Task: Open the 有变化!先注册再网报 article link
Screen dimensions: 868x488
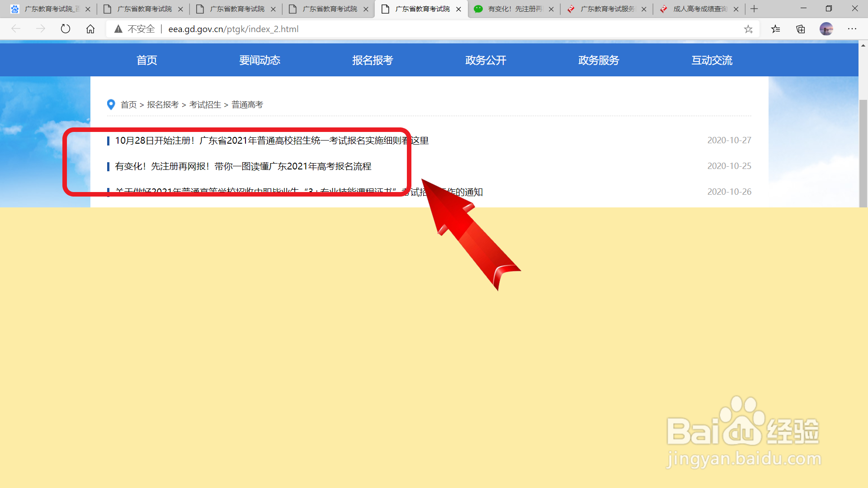Action: pyautogui.click(x=243, y=166)
